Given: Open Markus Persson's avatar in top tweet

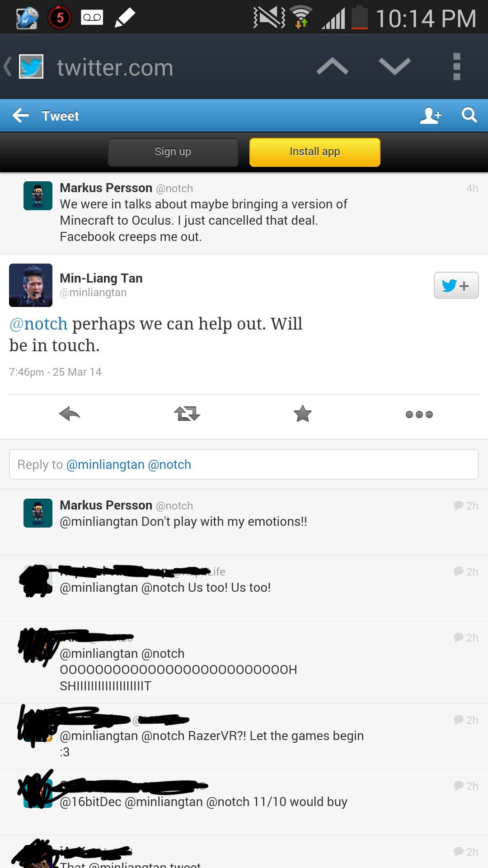Looking at the screenshot, I should (x=38, y=196).
